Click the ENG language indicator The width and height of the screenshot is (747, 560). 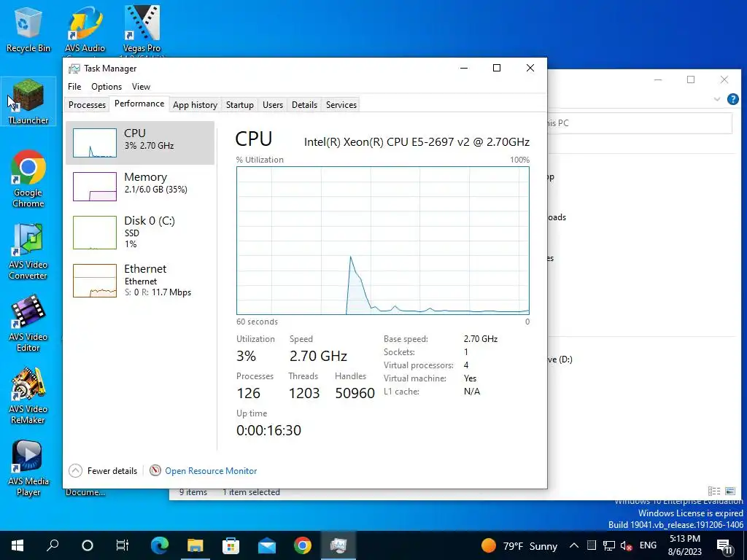[648, 545]
